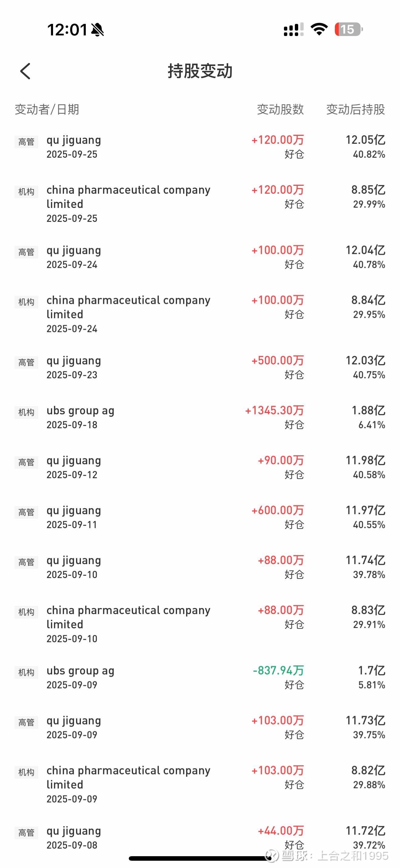Tap the Wi-Fi status icon
This screenshot has width=400, height=868.
319,29
